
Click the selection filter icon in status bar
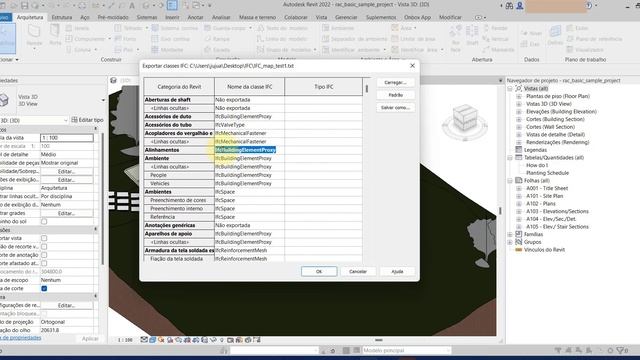tap(622, 350)
